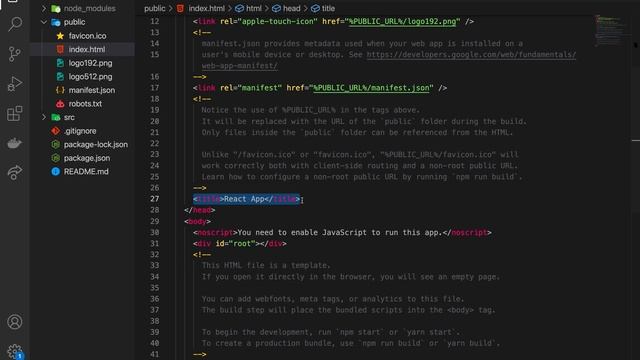Open the Search view in activity bar
640x360 pixels.
click(15, 24)
